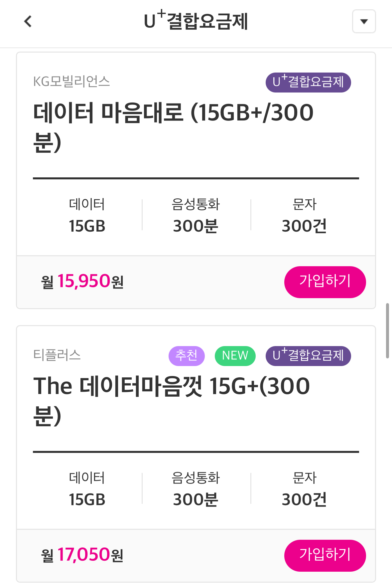Click 데이터 15GB in the KG모빌리언스 plan
392x588 pixels.
(x=87, y=215)
